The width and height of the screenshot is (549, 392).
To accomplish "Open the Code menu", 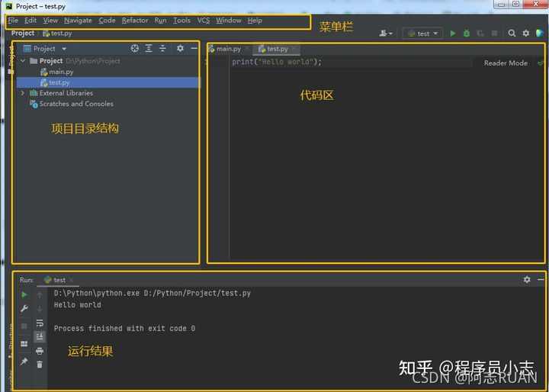I will (x=107, y=21).
